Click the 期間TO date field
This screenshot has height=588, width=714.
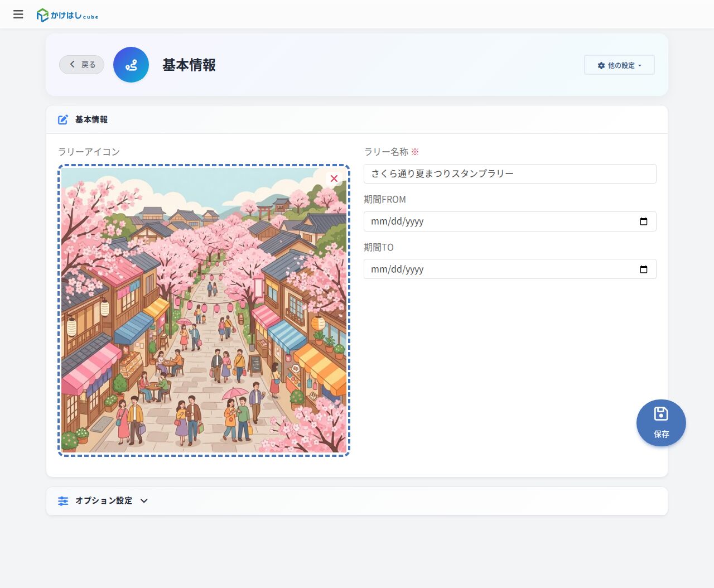510,269
